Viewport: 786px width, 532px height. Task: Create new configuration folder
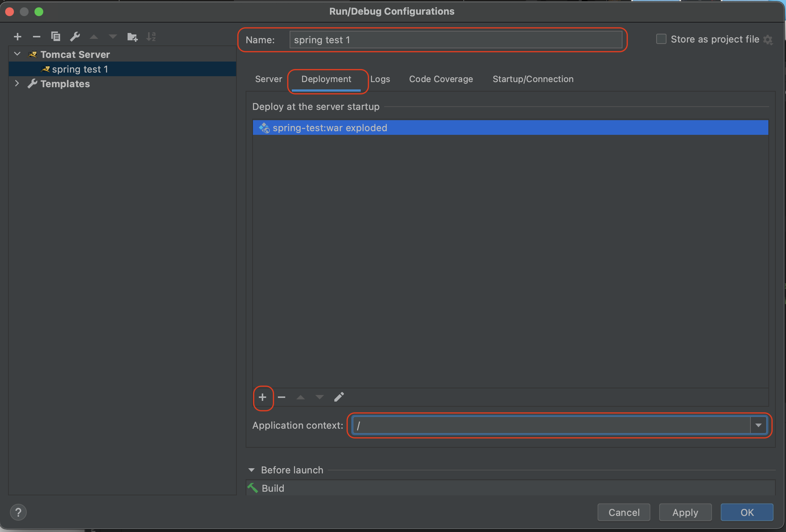coord(132,37)
